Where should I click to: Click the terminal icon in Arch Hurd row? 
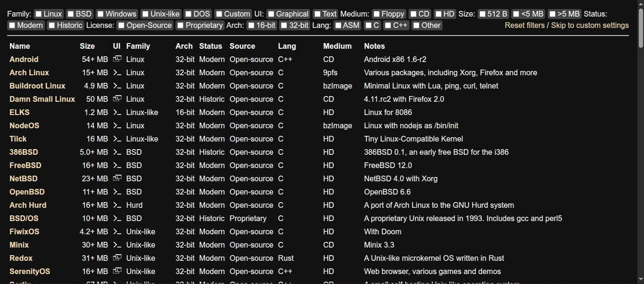click(x=117, y=205)
